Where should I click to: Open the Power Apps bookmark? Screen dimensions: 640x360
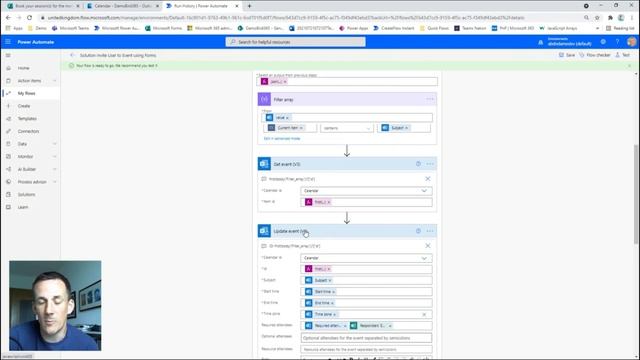pos(354,28)
